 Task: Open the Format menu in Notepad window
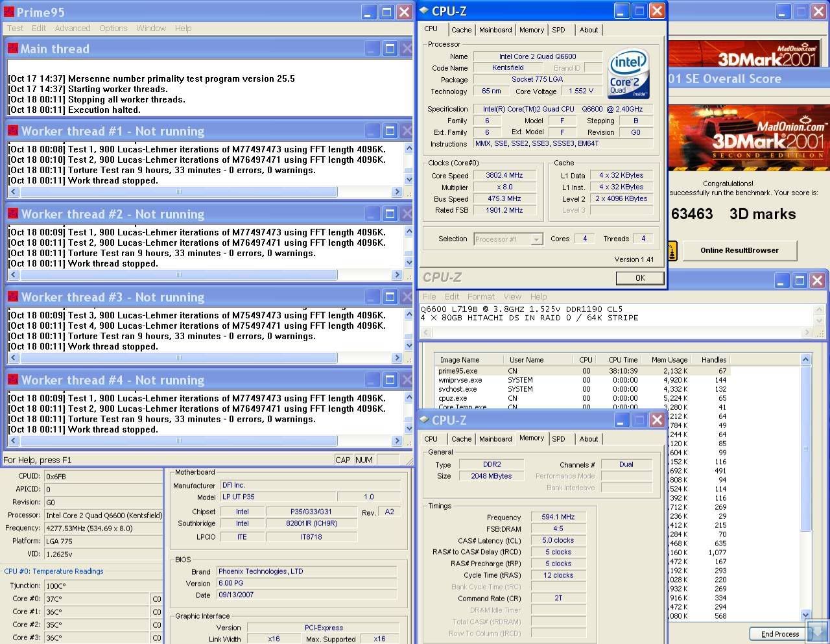coord(480,296)
